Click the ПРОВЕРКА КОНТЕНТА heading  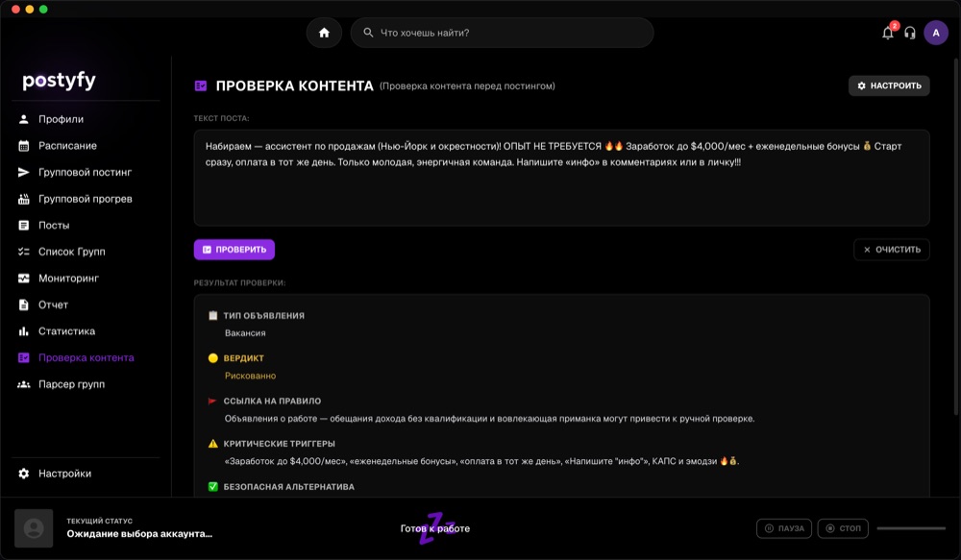point(295,85)
